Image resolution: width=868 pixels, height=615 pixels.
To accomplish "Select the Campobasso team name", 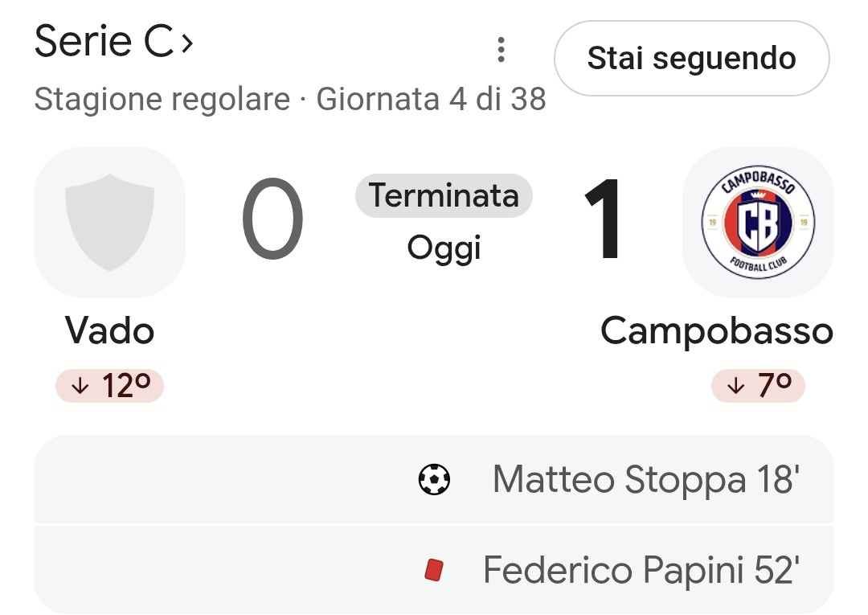I will [717, 331].
